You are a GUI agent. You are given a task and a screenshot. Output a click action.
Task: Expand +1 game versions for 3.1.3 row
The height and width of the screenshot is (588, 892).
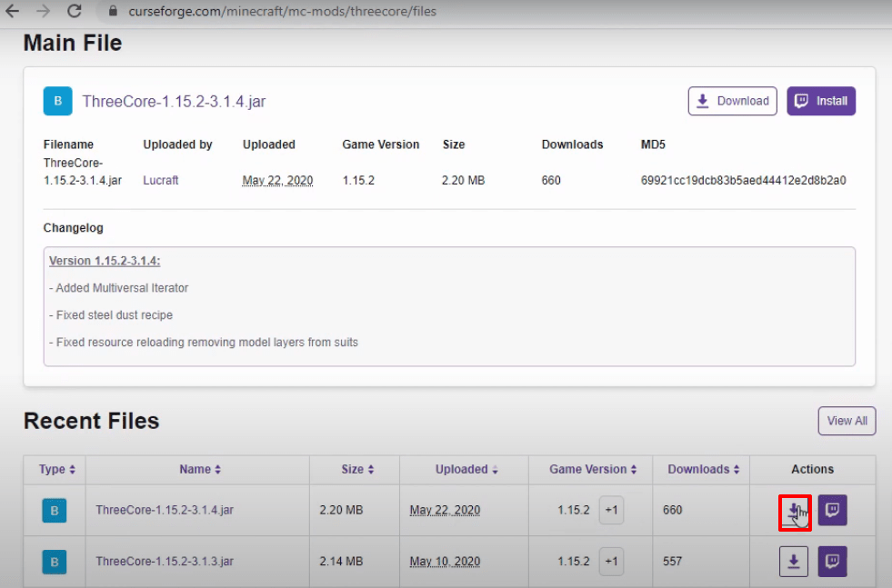[612, 562]
